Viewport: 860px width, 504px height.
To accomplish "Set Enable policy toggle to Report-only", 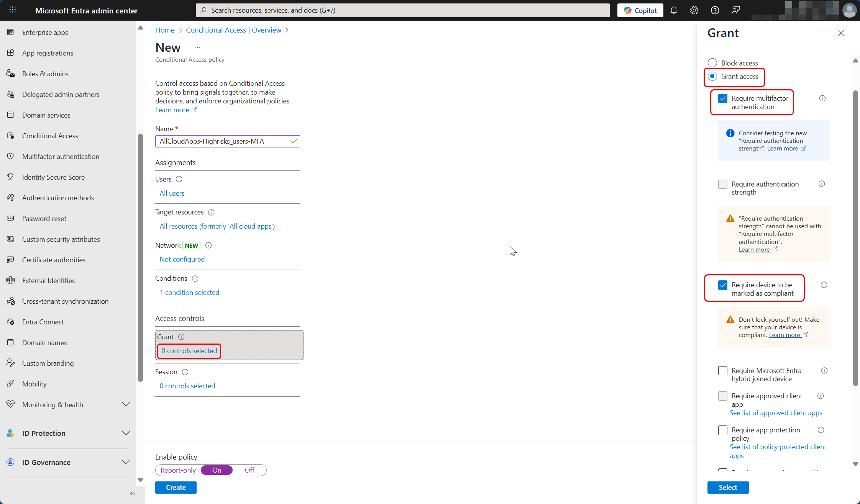I will click(178, 470).
